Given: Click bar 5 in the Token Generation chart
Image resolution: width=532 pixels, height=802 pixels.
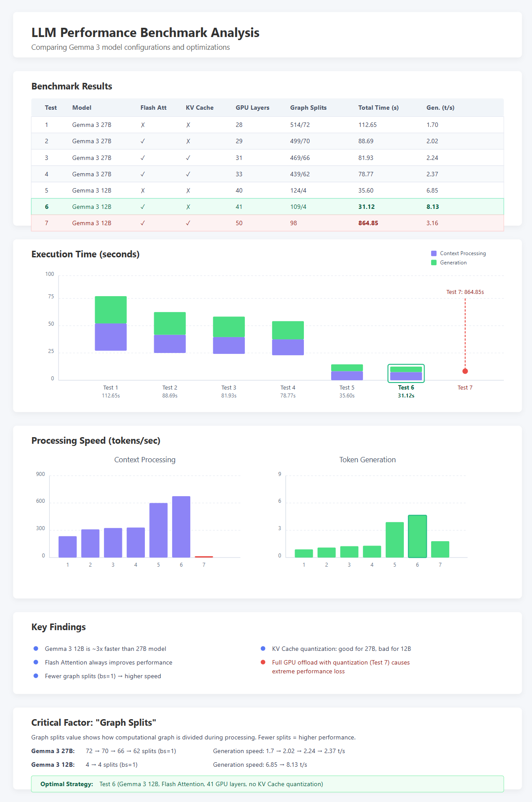Looking at the screenshot, I should coord(395,540).
